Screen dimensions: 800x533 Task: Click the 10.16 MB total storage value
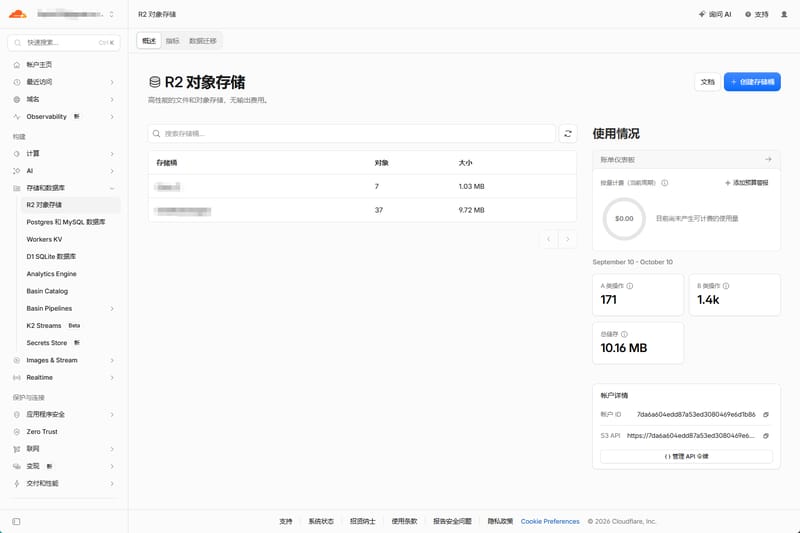tap(623, 348)
